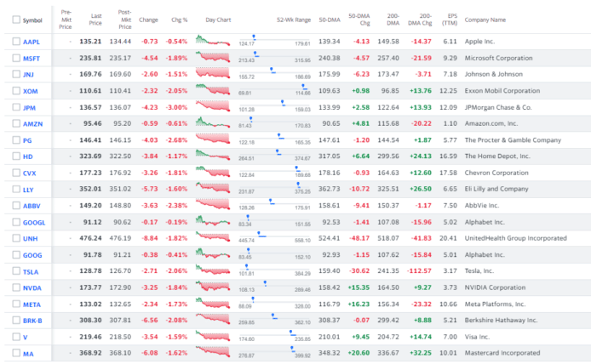Open the HD day chart thumbnail
The width and height of the screenshot is (591, 364).
(x=213, y=155)
